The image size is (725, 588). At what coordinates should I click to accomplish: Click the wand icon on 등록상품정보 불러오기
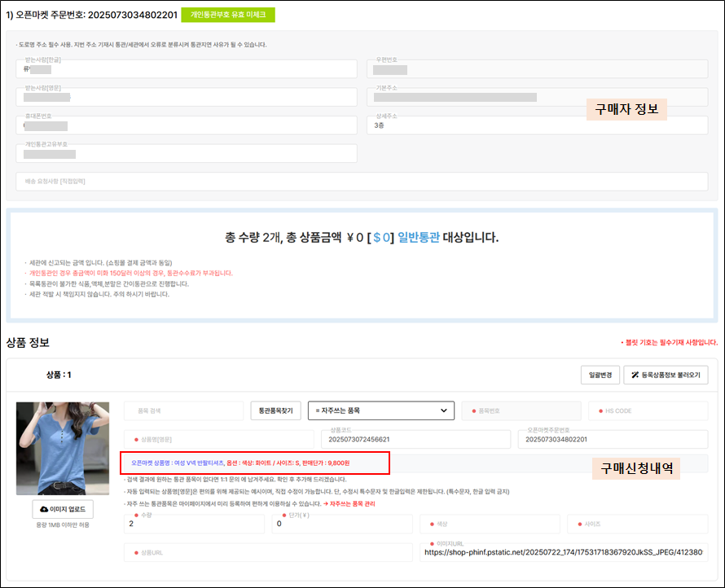(x=635, y=375)
